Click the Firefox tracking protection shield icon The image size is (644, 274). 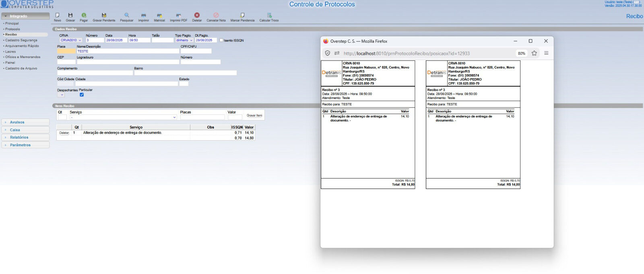click(328, 53)
